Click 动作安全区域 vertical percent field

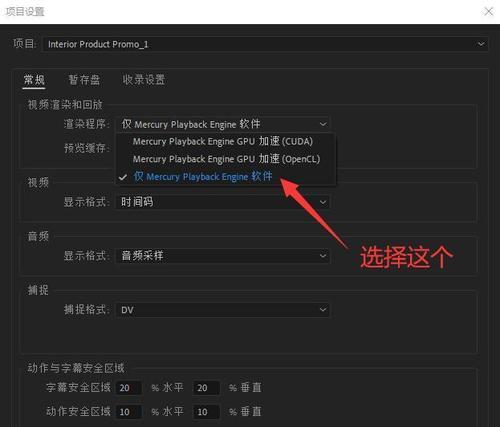[x=207, y=412]
